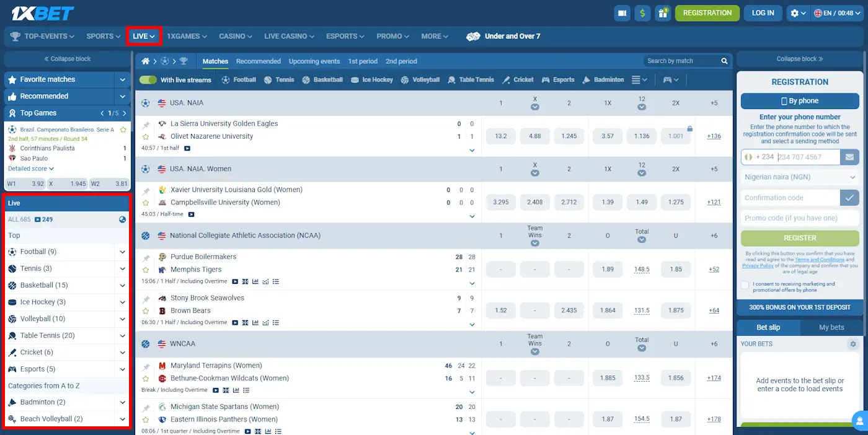Click the payment dollar icon in the top bar
This screenshot has width=868, height=435.
click(x=642, y=12)
